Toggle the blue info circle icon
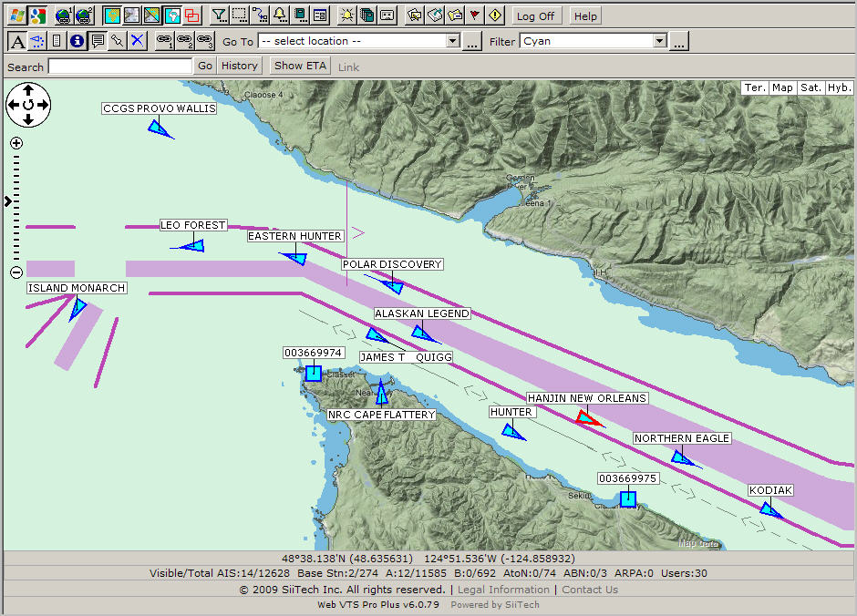857x616 pixels. (x=77, y=41)
